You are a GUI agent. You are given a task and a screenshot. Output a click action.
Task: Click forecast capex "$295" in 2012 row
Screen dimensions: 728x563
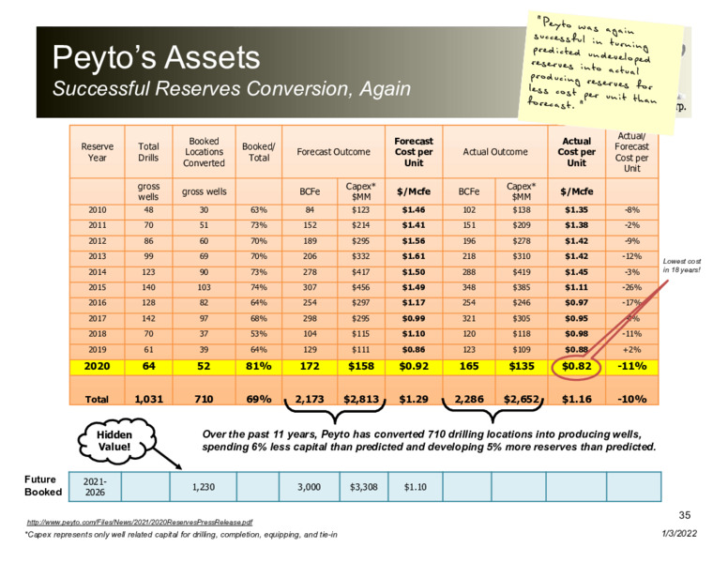(361, 241)
